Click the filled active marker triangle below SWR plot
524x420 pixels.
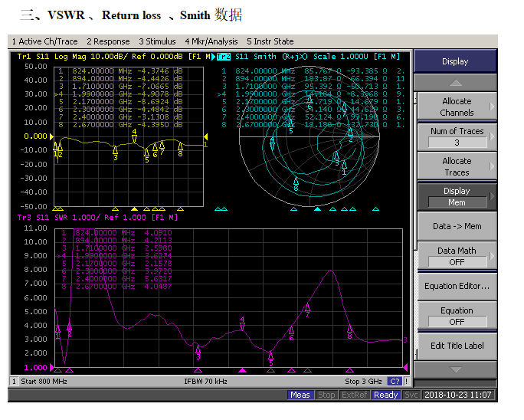(x=242, y=370)
